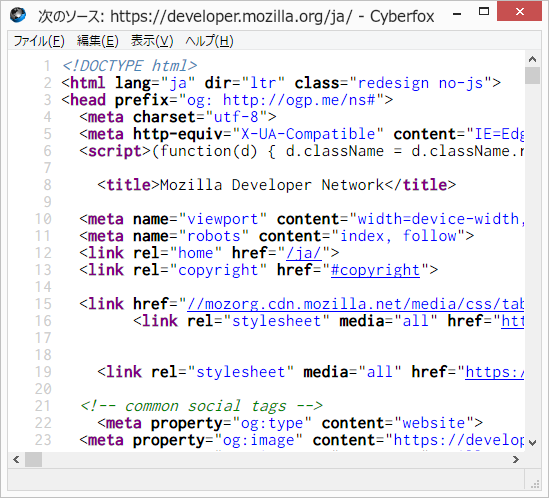Screen dimensions: 549x498
Task: Click the vertical scrollbar up arrow
Action: [533, 59]
